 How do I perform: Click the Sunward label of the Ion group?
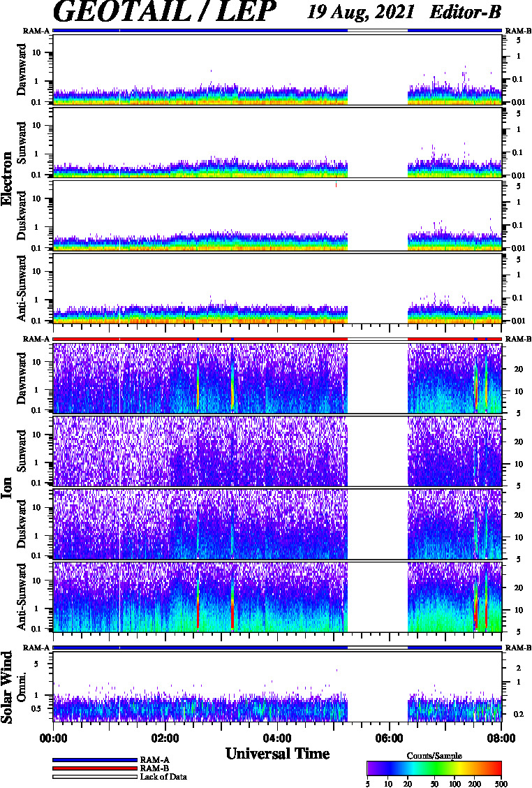click(22, 451)
